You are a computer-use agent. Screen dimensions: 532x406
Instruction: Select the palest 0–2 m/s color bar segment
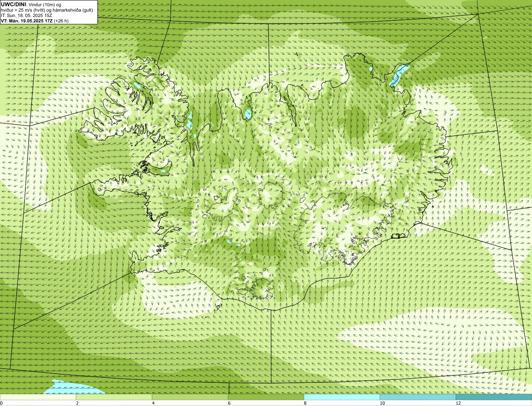[x=38, y=397]
